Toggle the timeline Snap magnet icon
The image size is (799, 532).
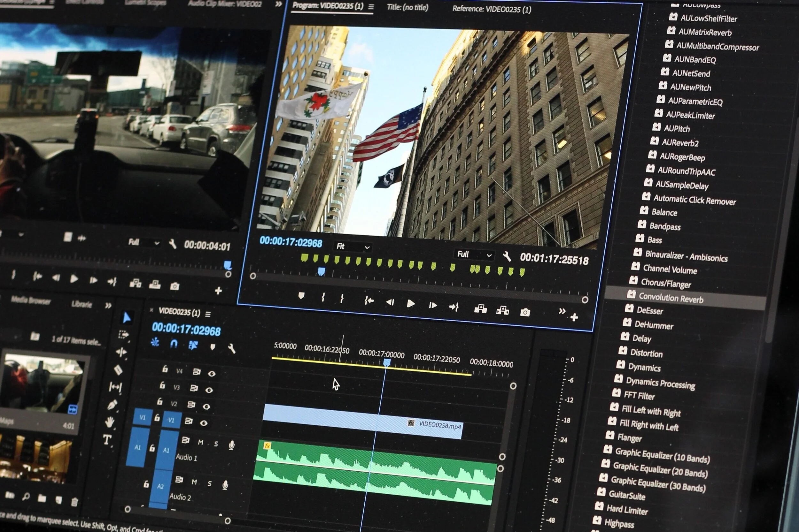pyautogui.click(x=174, y=344)
